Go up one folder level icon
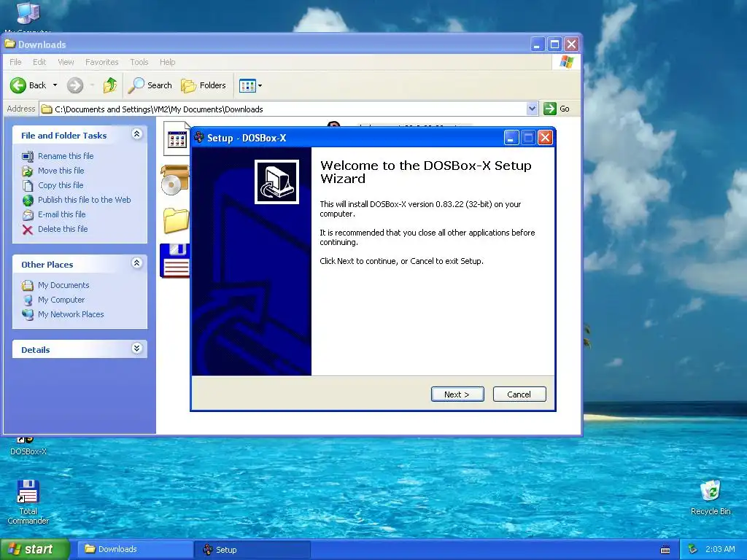 click(110, 85)
